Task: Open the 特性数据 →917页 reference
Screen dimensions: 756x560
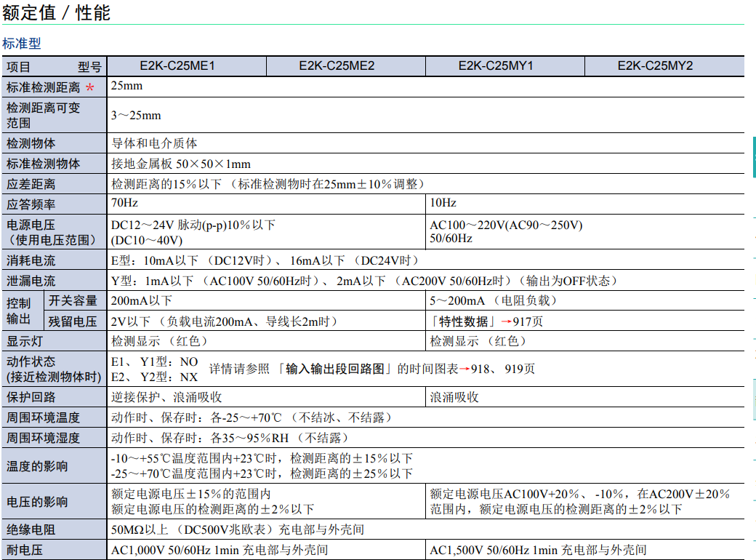Action: point(486,321)
